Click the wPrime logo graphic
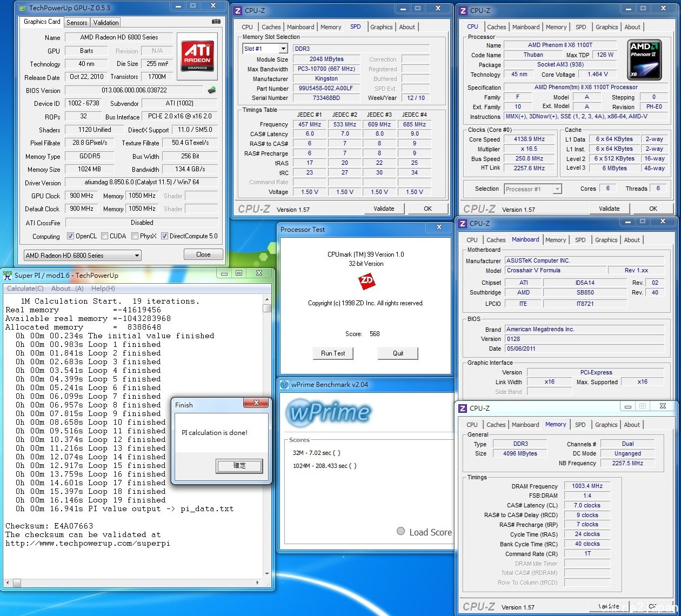This screenshot has width=681, height=616. 329,413
